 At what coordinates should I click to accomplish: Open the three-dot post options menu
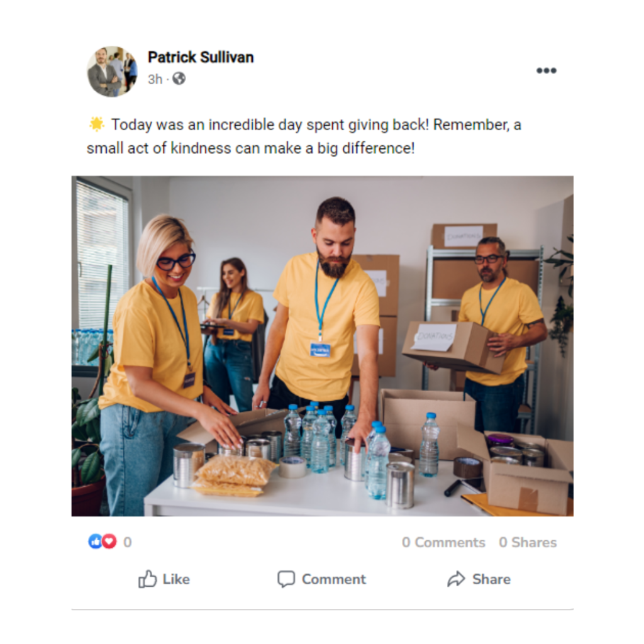tap(547, 70)
